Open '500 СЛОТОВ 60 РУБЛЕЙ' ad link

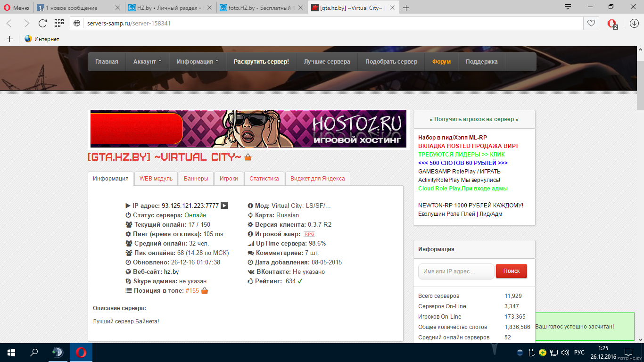click(463, 163)
